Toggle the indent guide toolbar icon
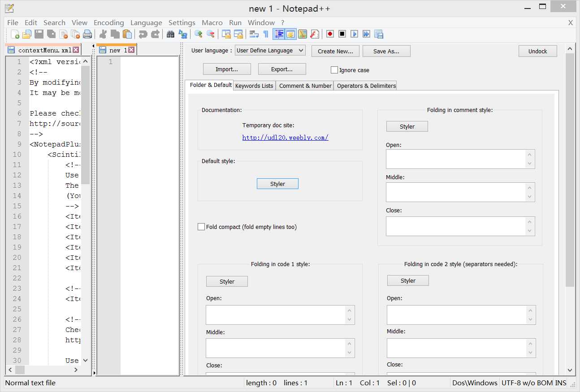Screen dimensions: 580x392 pos(278,34)
